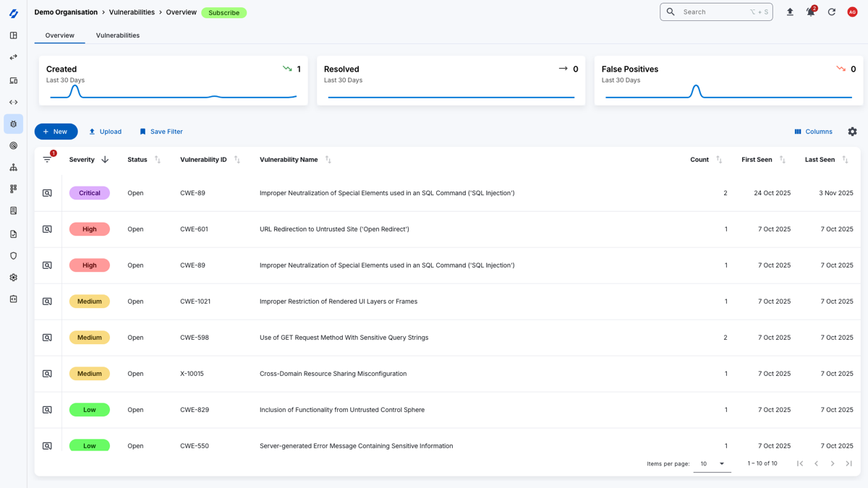
Task: Open the dashboard icon at sidebar top
Action: coord(13,35)
